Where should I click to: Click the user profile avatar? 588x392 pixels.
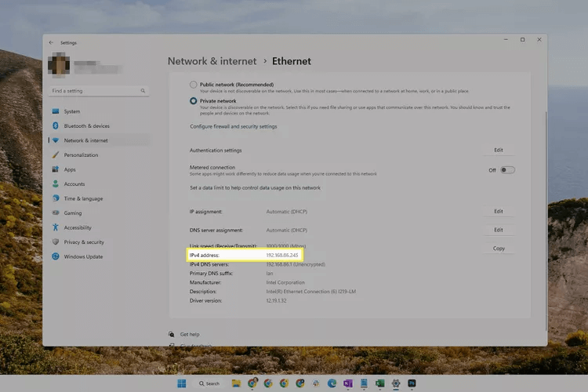tap(59, 64)
